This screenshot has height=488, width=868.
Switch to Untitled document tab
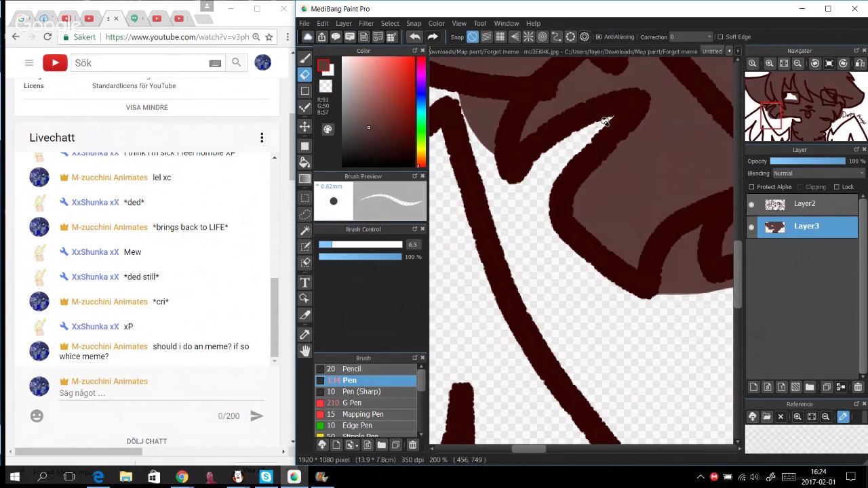click(x=712, y=52)
